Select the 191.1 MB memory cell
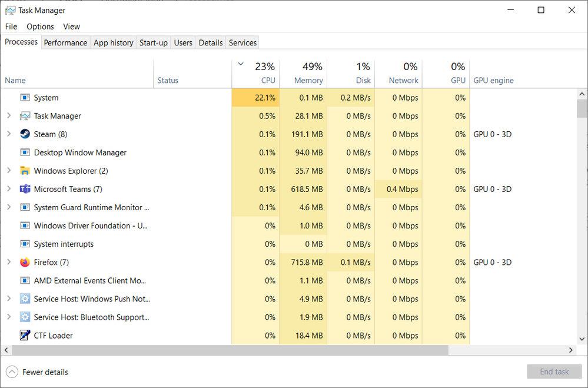Screen dimensions: 588x388 point(303,134)
